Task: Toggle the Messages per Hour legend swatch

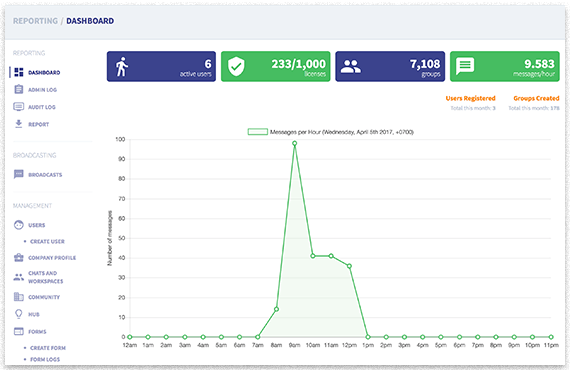Action: (x=258, y=132)
